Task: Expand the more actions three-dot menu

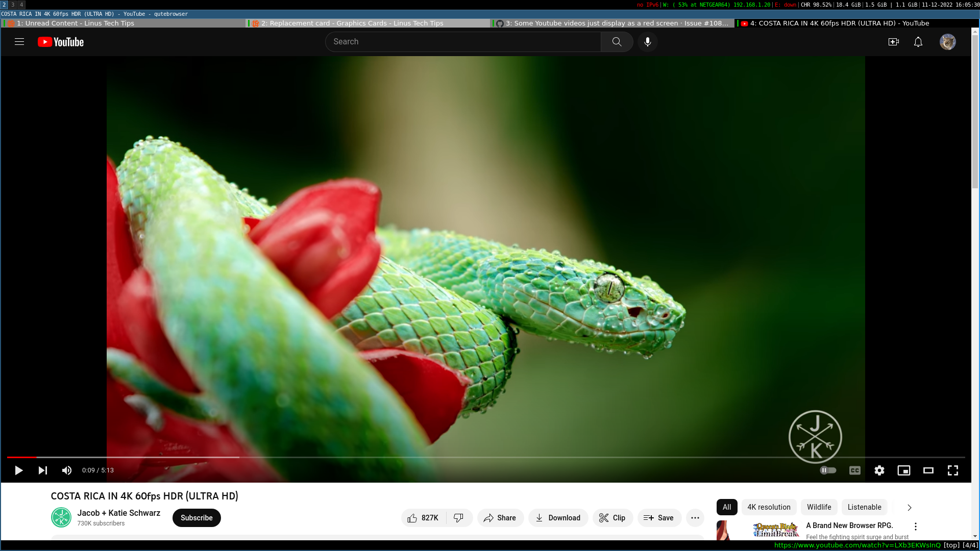Action: (x=695, y=518)
